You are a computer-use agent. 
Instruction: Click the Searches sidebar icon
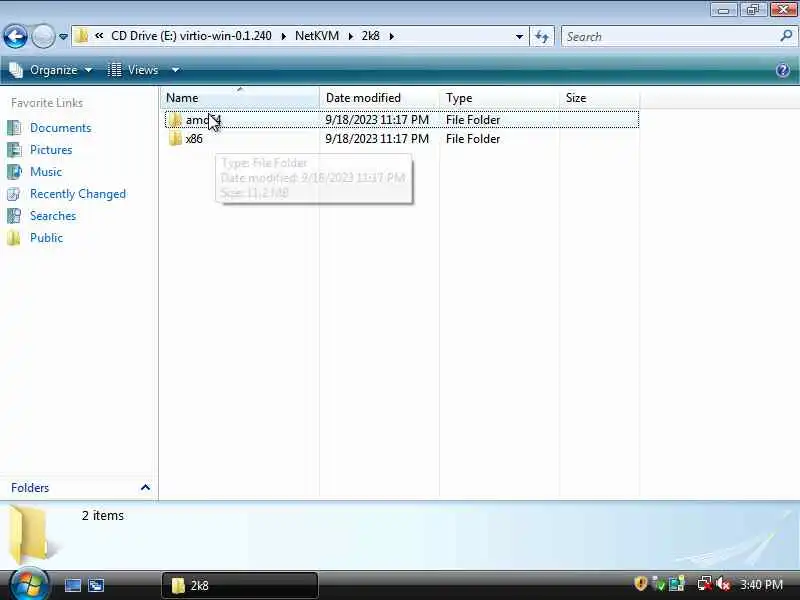pos(14,216)
